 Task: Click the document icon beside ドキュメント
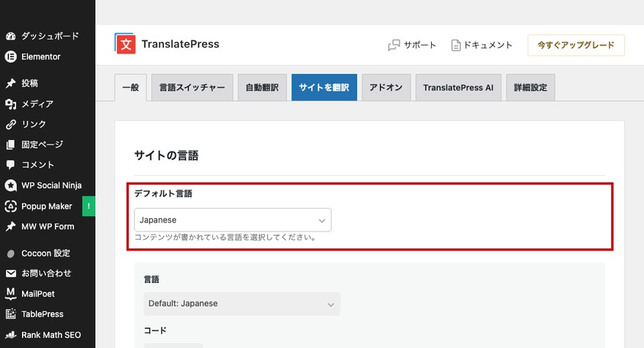coord(456,45)
